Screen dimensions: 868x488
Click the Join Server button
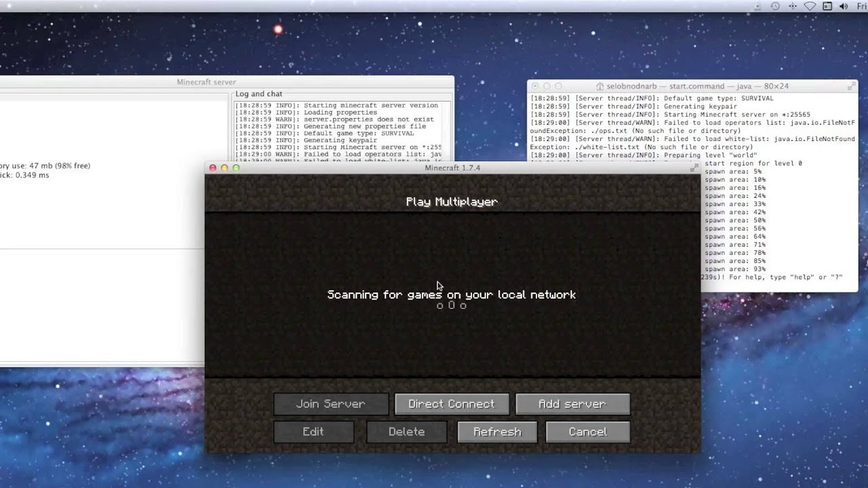331,404
